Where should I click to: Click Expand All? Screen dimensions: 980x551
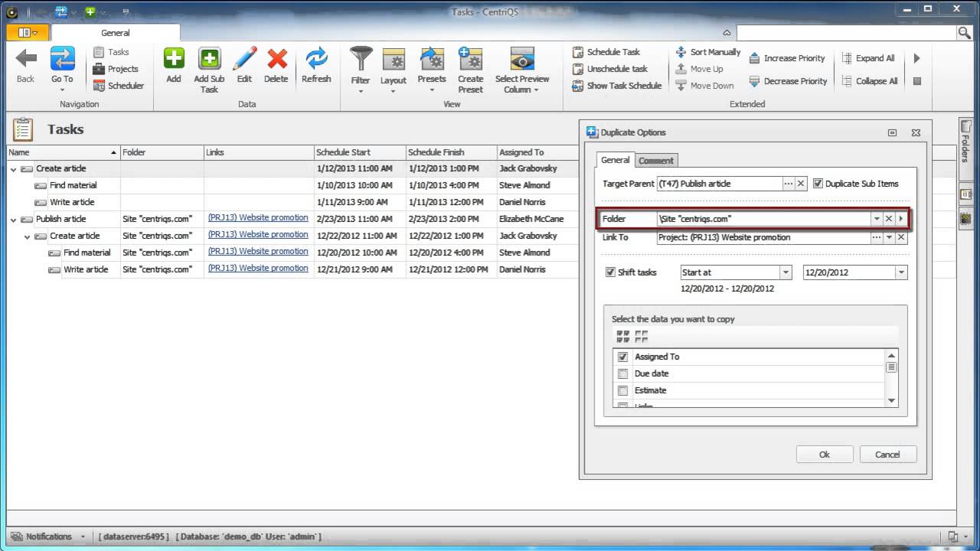[867, 58]
